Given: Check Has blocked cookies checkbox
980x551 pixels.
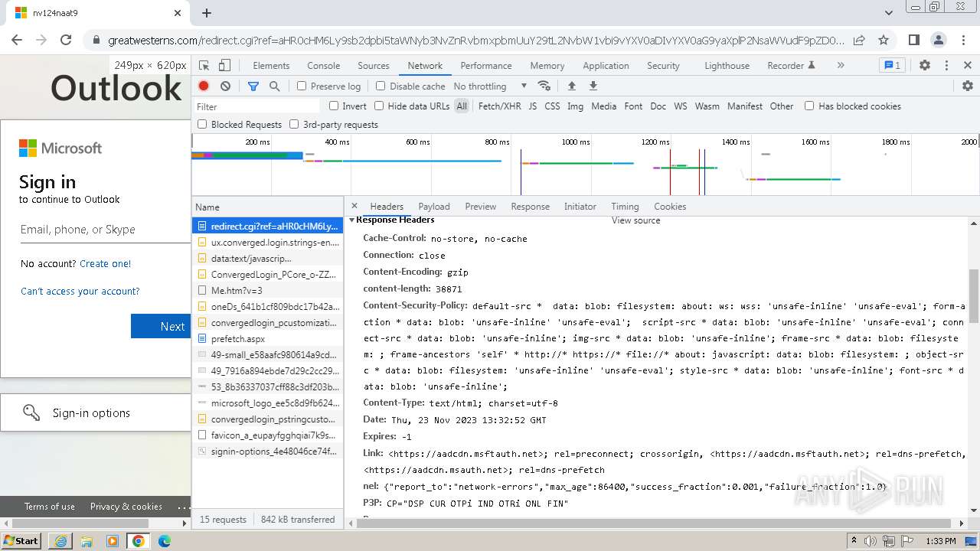Looking at the screenshot, I should (x=809, y=106).
